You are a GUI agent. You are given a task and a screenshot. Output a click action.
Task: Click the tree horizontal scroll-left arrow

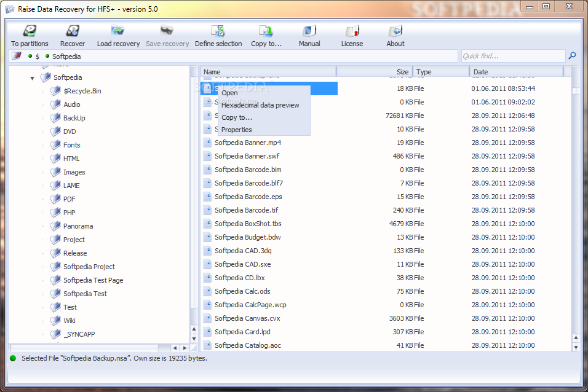tap(175, 348)
